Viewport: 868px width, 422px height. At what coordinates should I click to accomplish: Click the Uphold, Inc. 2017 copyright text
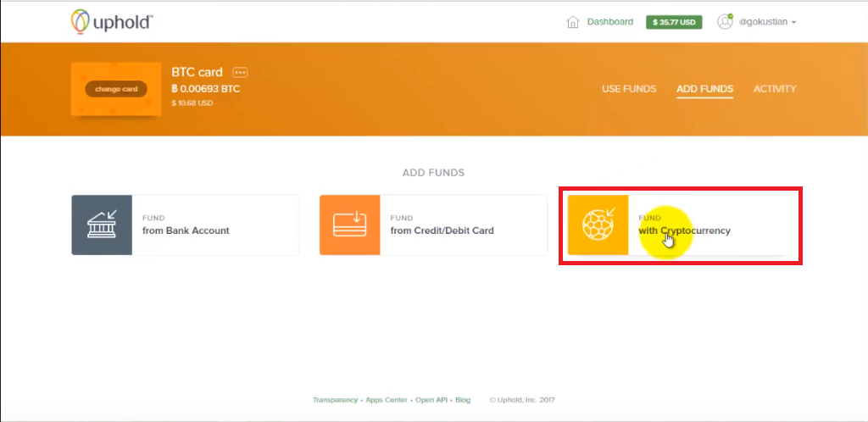[522, 400]
